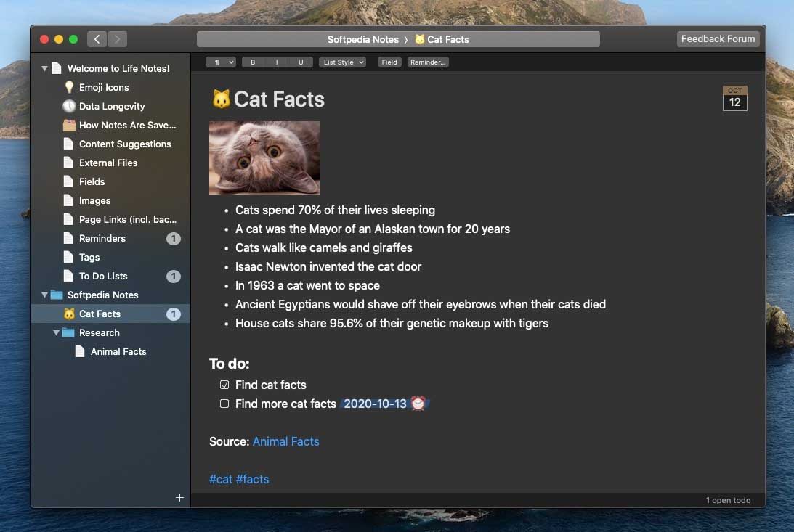794x532 pixels.
Task: Click "In 1963 a cat went to space"
Action: (x=307, y=286)
